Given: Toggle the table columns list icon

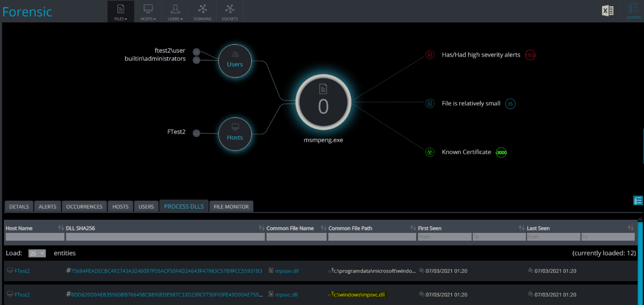Looking at the screenshot, I should coord(638,200).
